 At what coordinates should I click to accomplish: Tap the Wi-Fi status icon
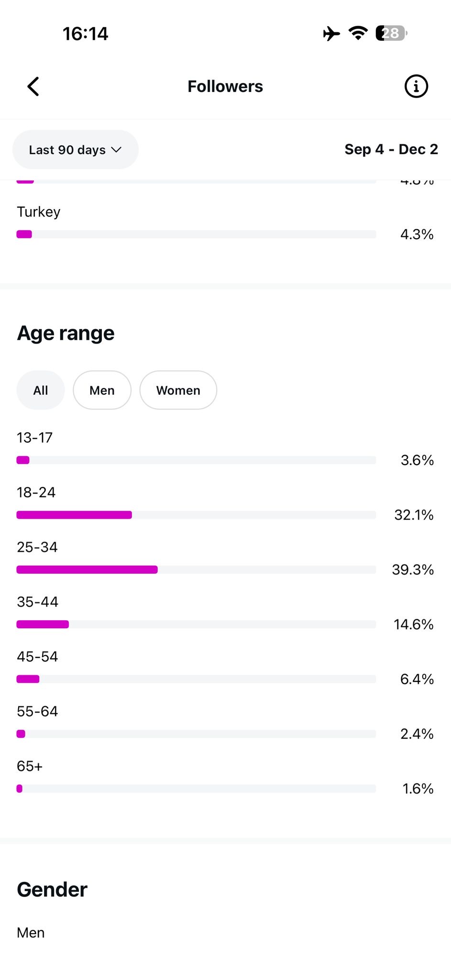point(358,33)
